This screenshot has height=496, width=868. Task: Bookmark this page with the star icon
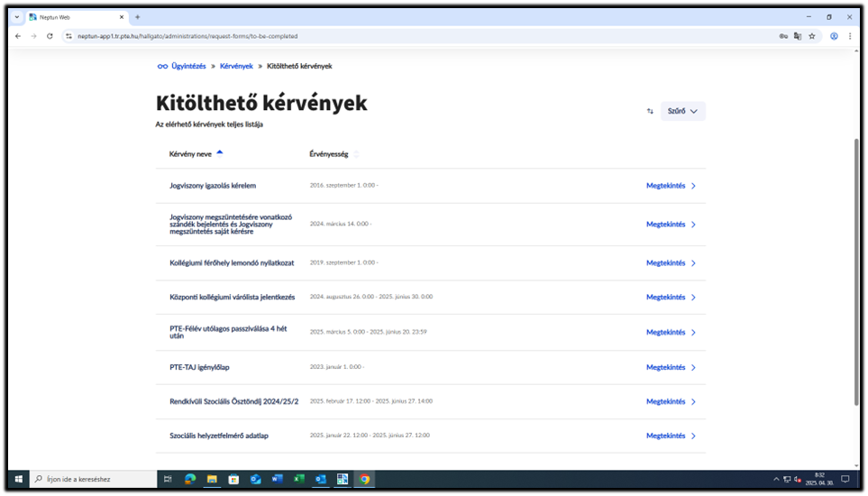click(x=812, y=36)
